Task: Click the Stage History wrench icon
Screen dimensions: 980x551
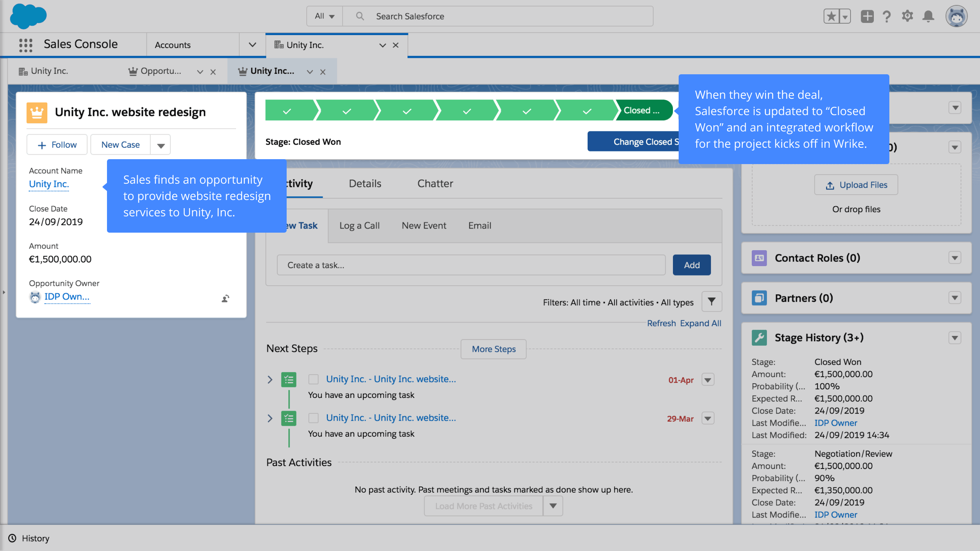Action: tap(759, 338)
